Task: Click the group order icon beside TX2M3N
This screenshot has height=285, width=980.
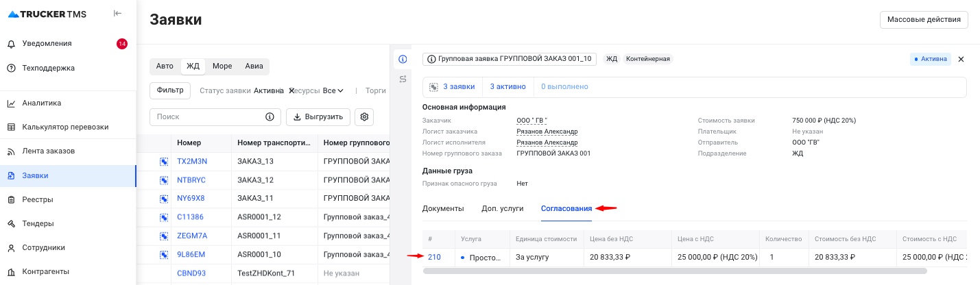Action: 164,162
